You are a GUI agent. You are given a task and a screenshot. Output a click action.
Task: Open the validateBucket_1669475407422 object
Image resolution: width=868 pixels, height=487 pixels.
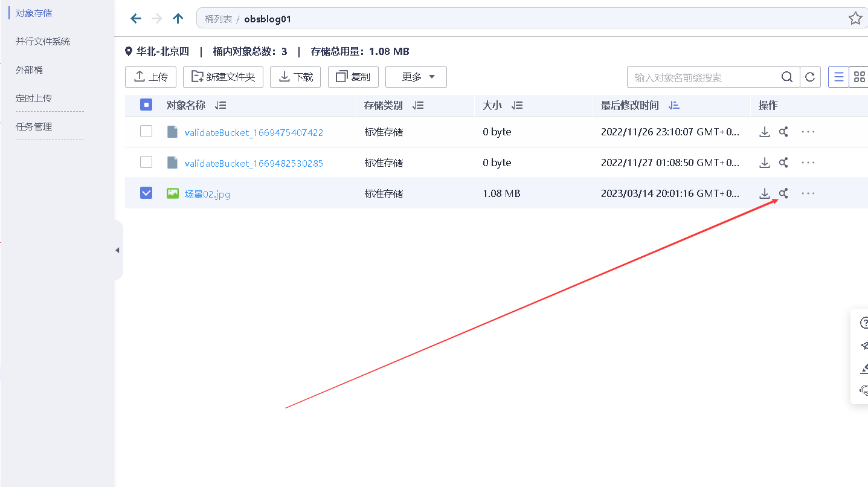coord(254,132)
